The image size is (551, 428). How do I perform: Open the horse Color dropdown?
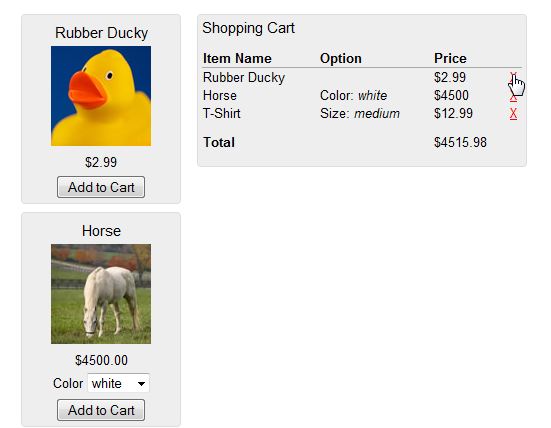pos(118,383)
